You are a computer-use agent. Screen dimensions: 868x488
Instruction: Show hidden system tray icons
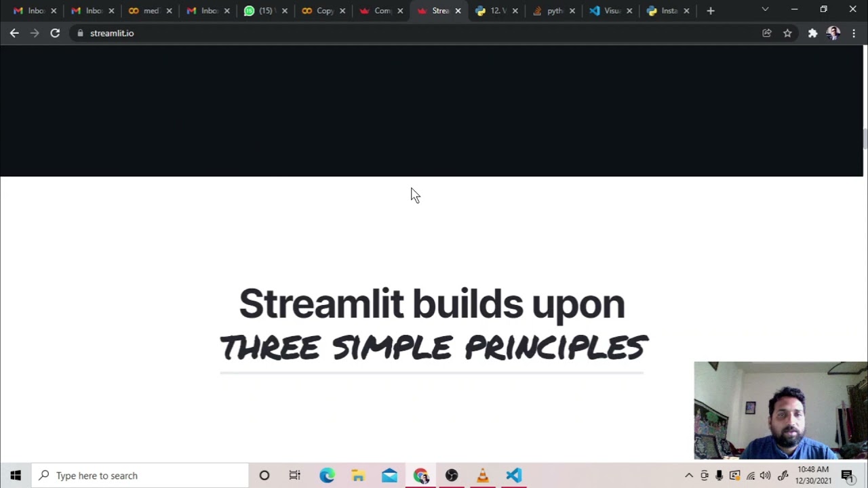689,475
